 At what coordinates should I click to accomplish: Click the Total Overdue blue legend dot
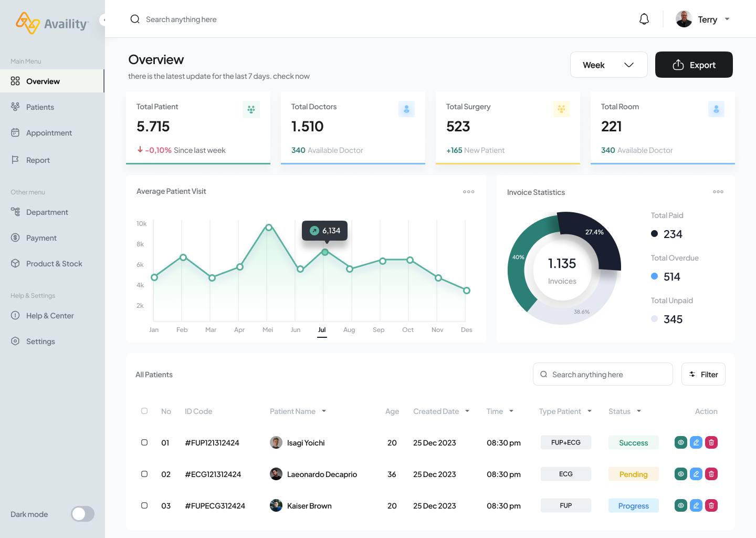coord(654,276)
